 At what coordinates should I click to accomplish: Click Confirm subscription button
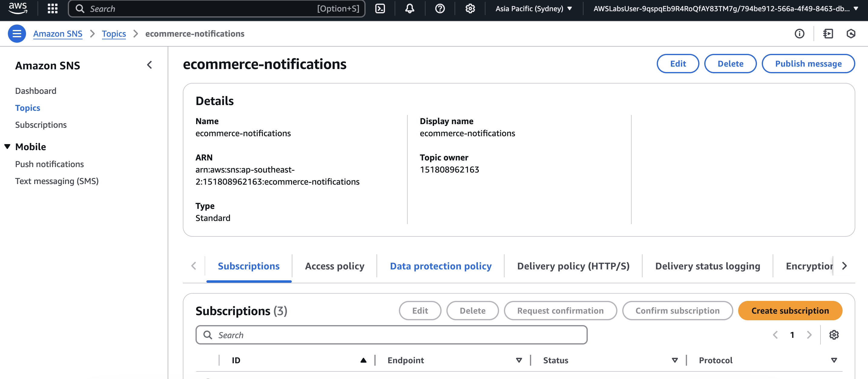677,311
